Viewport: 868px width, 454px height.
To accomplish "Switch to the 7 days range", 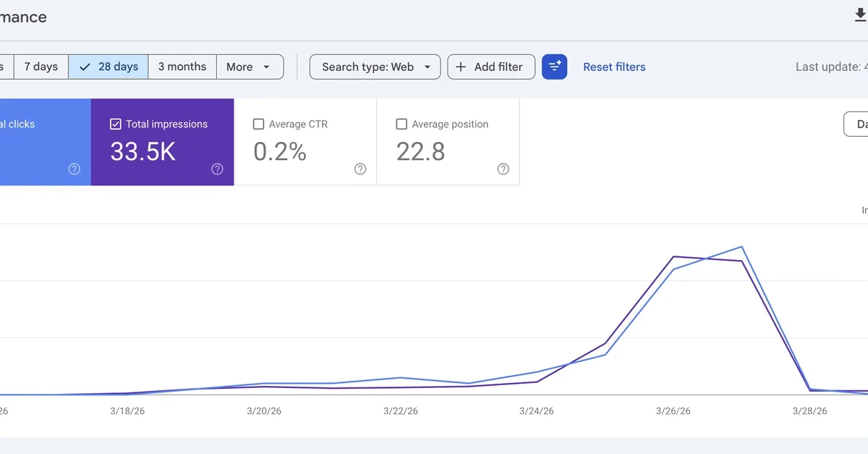I will pos(41,67).
